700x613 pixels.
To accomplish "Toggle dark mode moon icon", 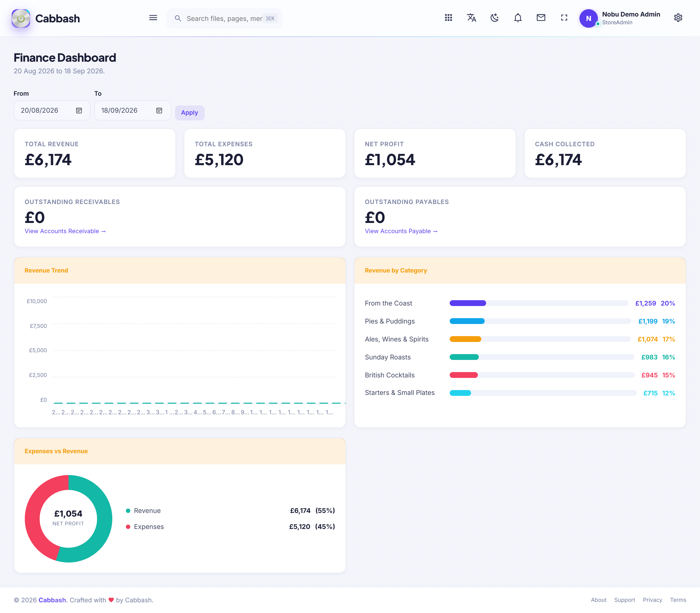I will coord(495,18).
